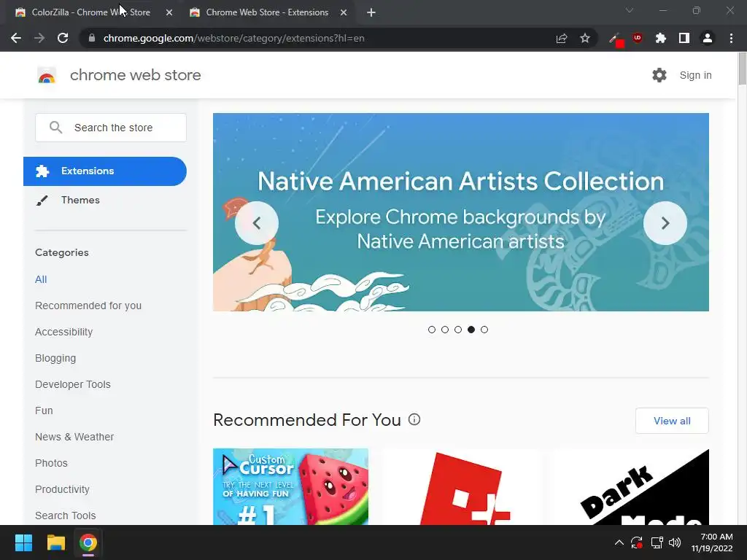Select the fifth carousel dot
This screenshot has height=560, width=747.
[484, 330]
